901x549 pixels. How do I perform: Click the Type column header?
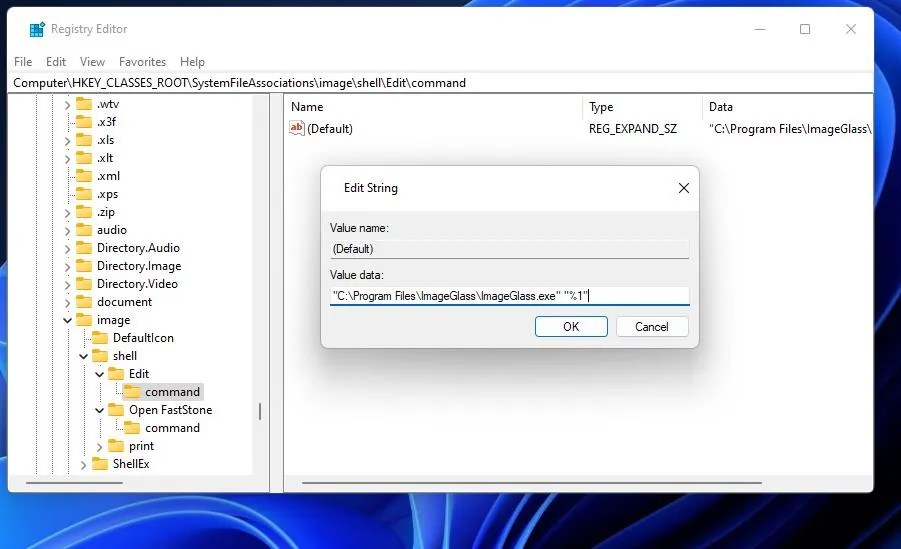601,107
